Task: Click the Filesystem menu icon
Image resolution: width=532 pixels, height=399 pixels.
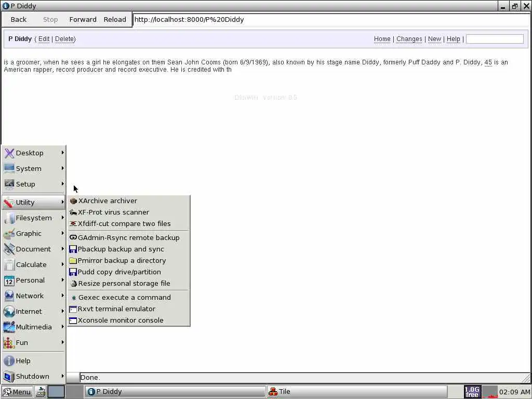Action: click(9, 218)
